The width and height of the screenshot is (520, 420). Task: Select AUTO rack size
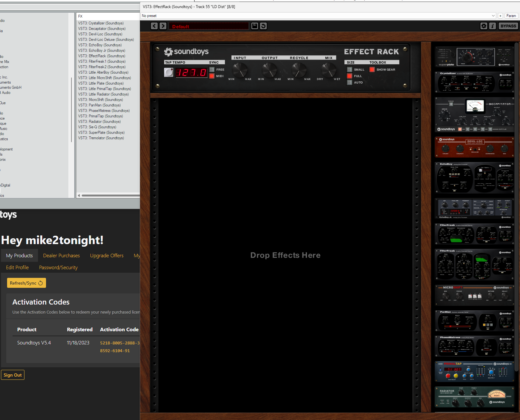(x=349, y=82)
